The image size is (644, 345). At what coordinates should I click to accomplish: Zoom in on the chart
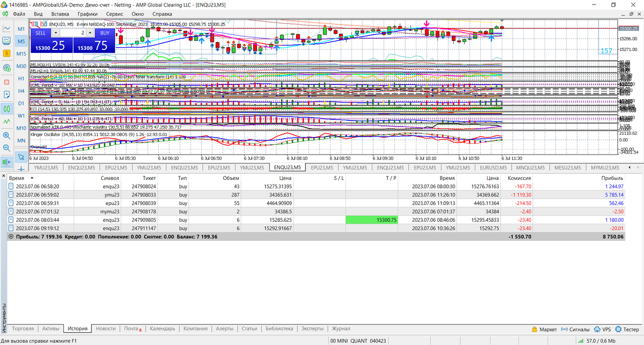coord(7,135)
